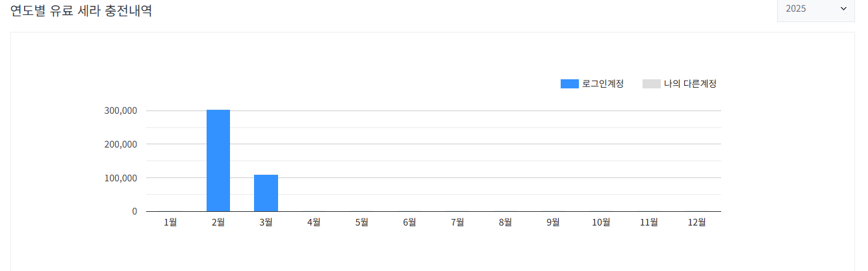Click the 1월 axis label

pos(170,222)
